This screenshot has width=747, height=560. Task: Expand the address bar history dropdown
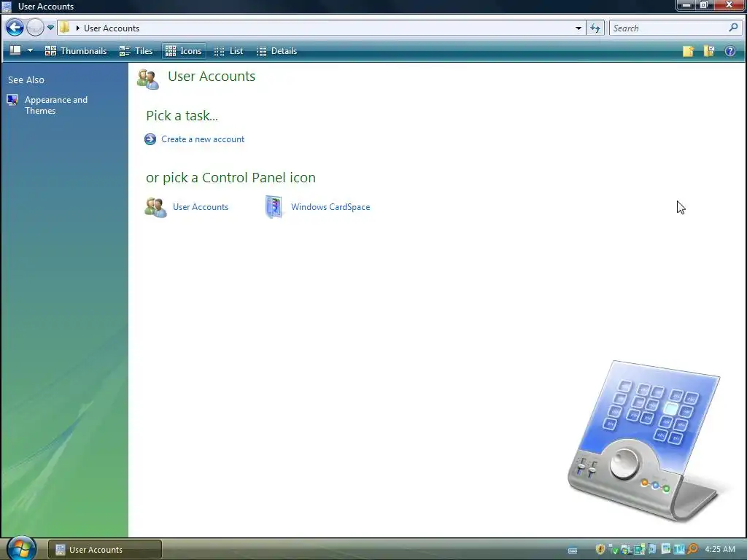(x=578, y=28)
